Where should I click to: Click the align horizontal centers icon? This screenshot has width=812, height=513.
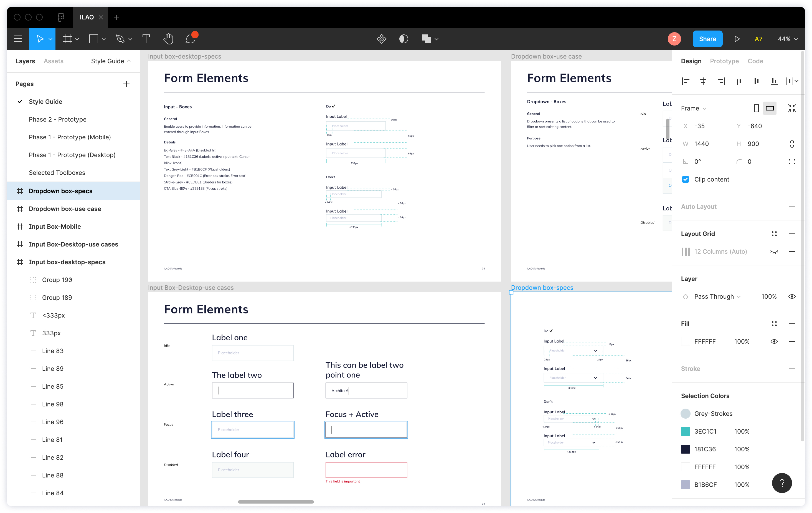tap(703, 81)
